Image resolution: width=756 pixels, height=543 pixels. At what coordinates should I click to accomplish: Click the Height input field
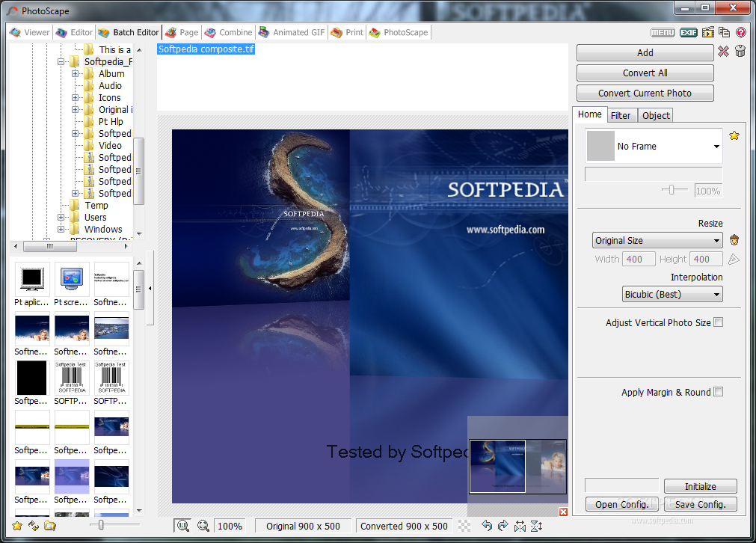(706, 259)
